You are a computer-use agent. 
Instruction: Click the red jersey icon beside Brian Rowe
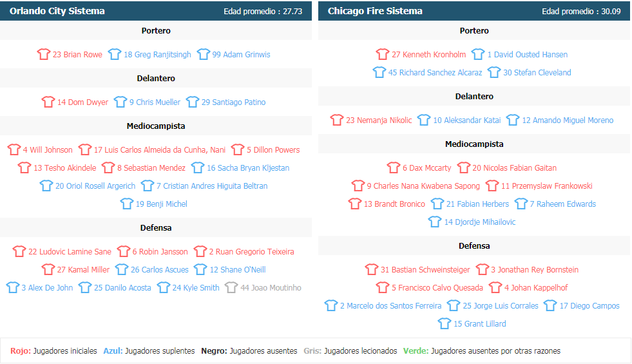click(44, 54)
